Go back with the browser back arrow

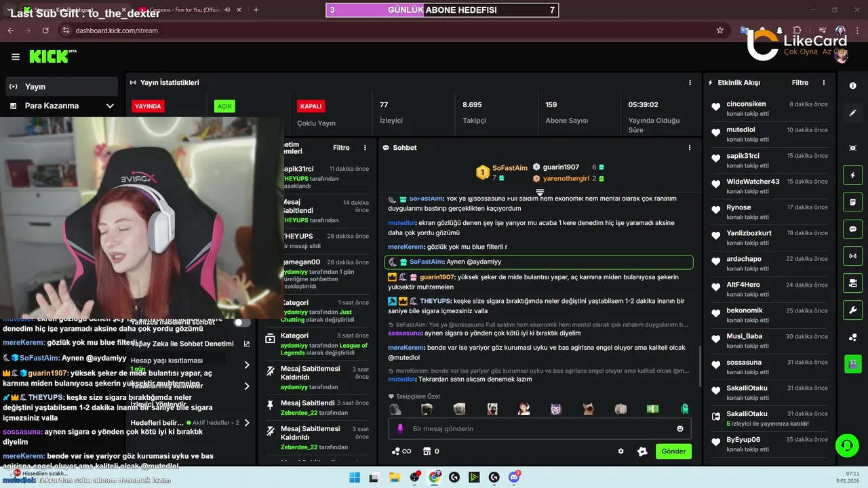[11, 30]
